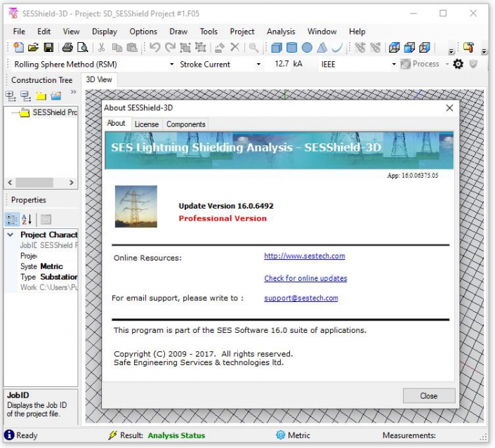The height and width of the screenshot is (448, 495).
Task: Click the Property Pages icon in the Properties panel
Action: 46,219
